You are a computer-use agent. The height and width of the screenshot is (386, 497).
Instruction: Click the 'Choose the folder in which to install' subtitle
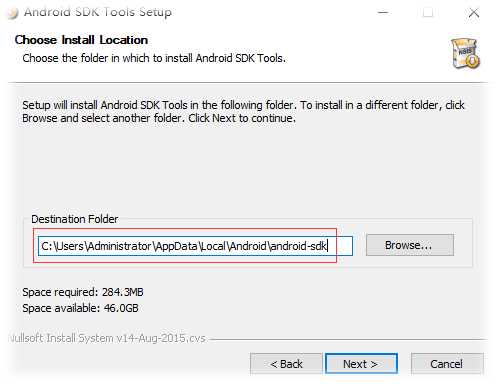(154, 58)
